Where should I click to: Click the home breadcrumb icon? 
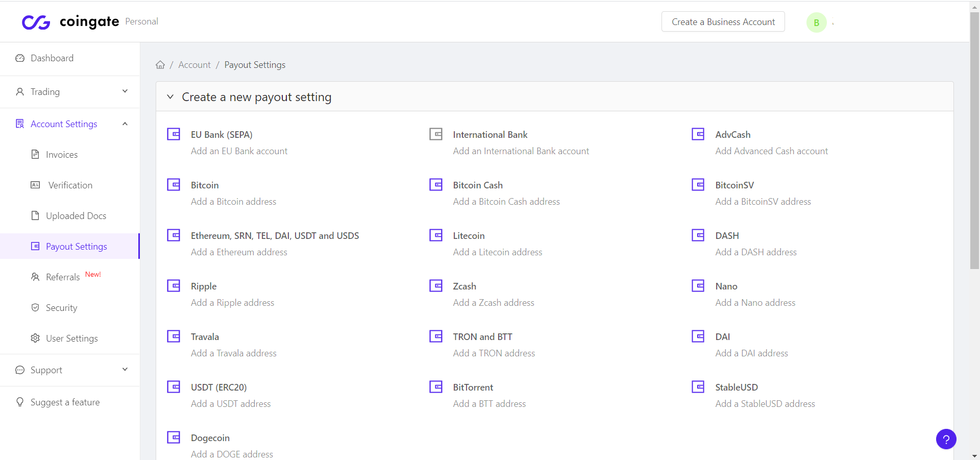(160, 65)
